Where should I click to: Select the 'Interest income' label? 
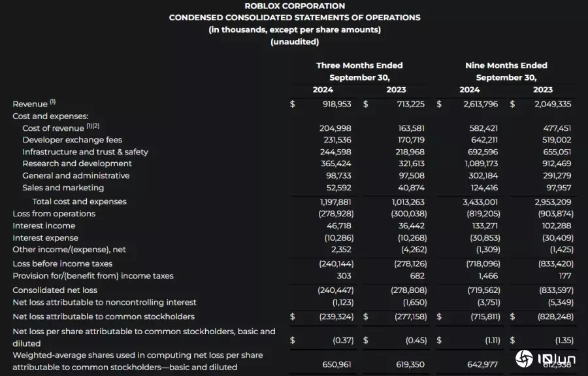click(44, 226)
